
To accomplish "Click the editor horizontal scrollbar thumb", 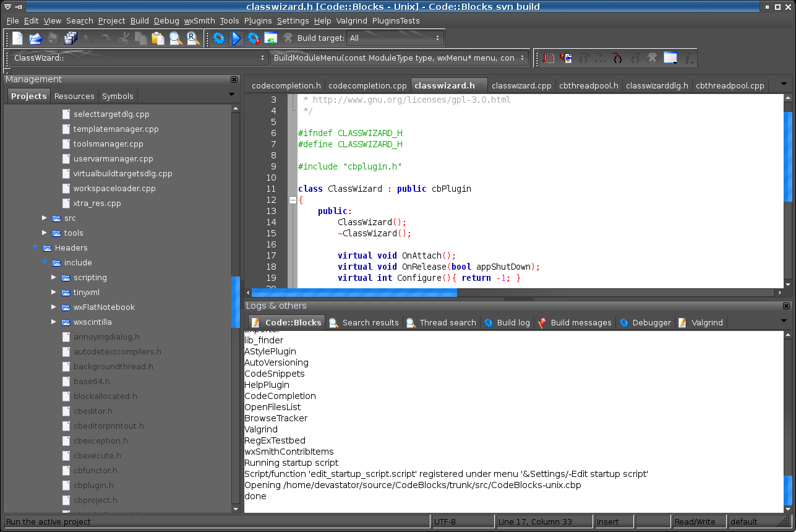I will [x=354, y=293].
